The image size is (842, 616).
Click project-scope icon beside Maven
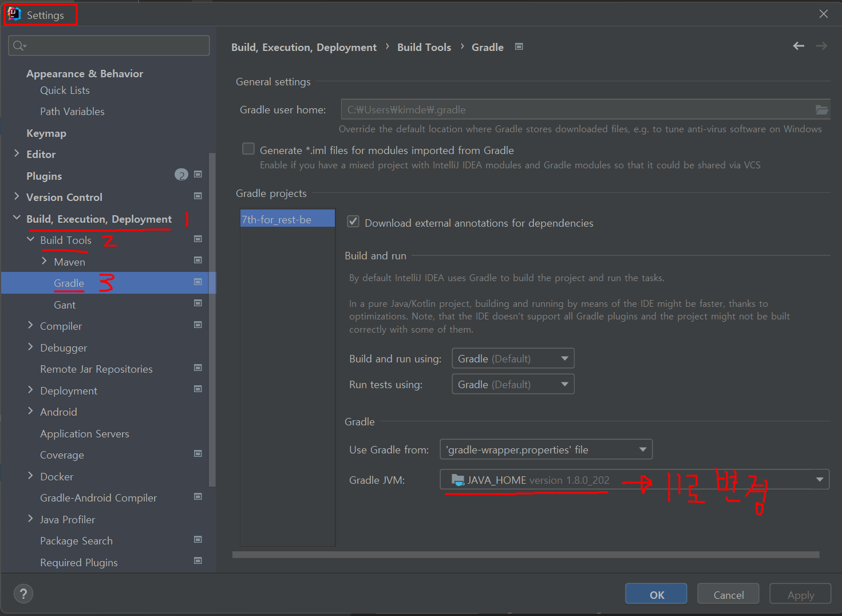(x=198, y=260)
